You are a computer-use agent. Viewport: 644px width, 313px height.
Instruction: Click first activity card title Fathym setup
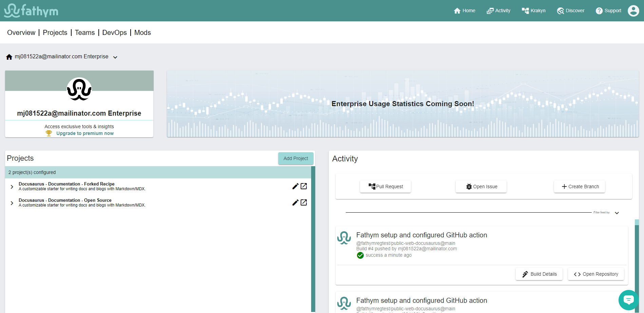point(422,235)
